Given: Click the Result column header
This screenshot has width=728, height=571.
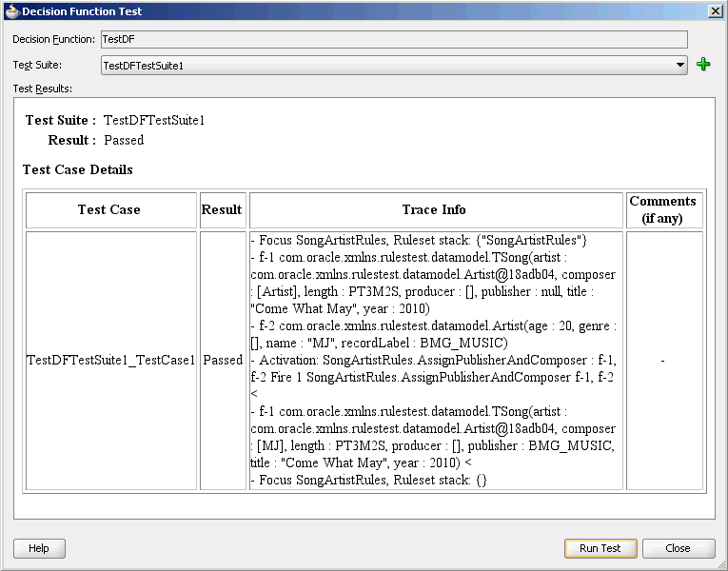Looking at the screenshot, I should pos(223,209).
